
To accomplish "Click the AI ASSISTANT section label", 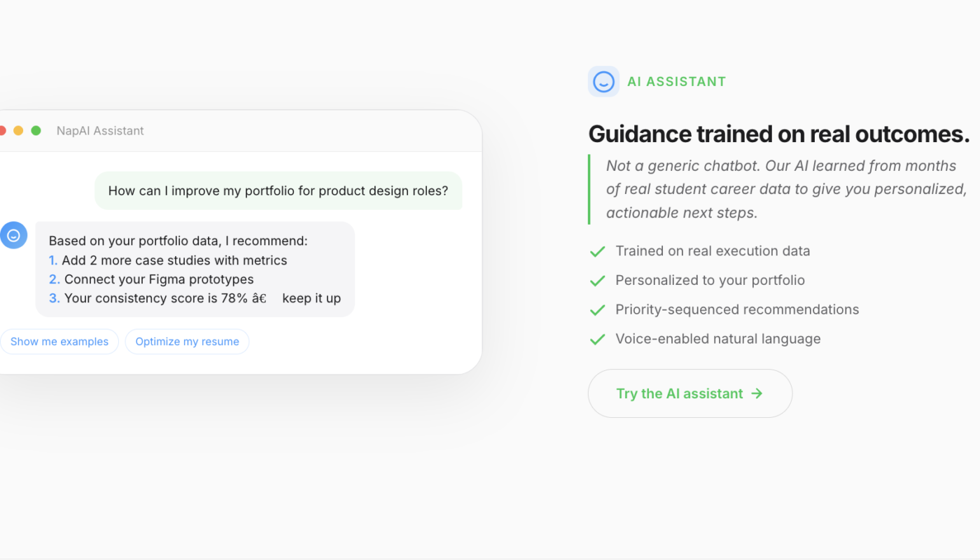I will pyautogui.click(x=676, y=81).
